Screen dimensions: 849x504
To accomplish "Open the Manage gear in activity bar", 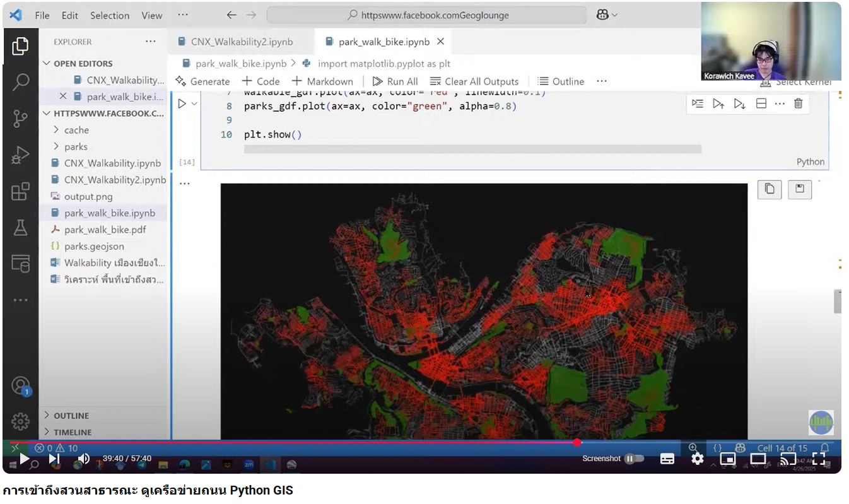I will click(x=21, y=421).
